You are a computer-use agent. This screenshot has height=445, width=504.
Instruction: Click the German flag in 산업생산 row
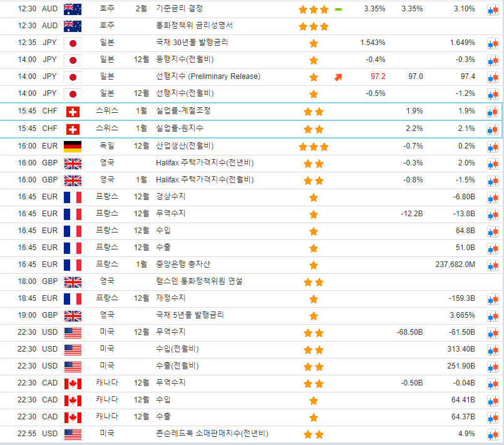coord(73,147)
